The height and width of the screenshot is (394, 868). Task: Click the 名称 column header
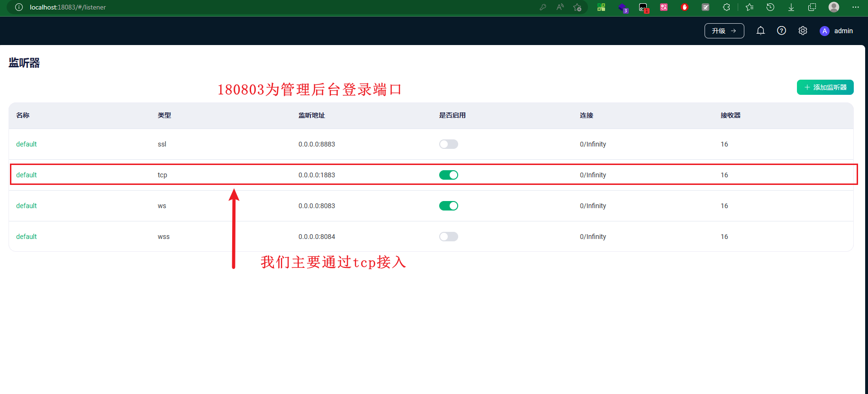(x=23, y=115)
